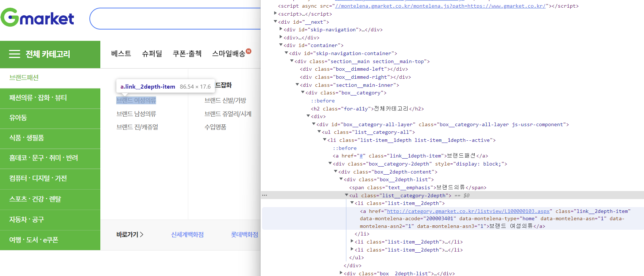
Task: Open the 전체 카테고리 hamburger menu icon
Action: tap(15, 54)
